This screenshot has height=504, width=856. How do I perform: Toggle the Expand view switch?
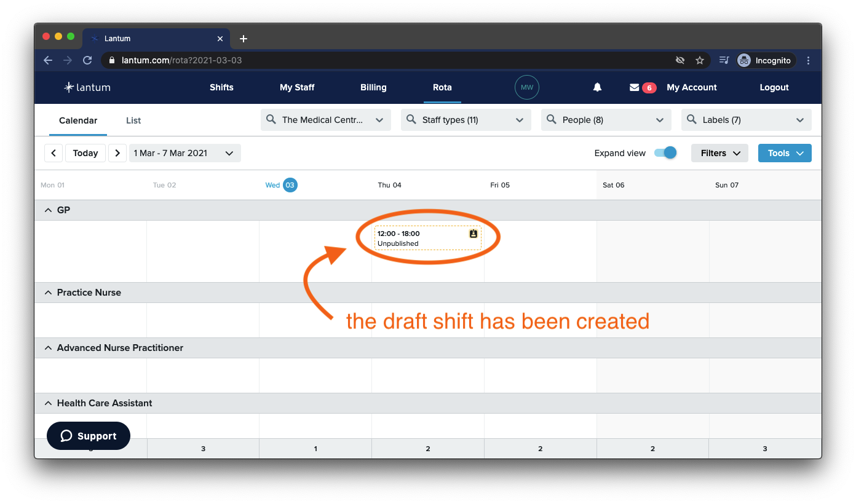(665, 153)
